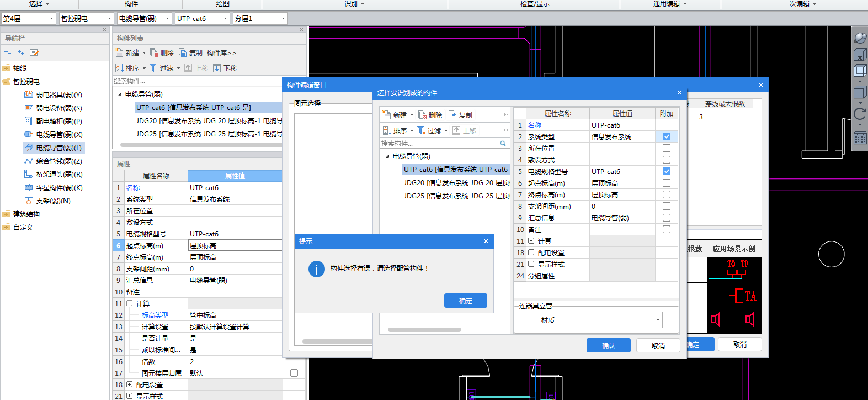868x400 pixels.
Task: Click the 复制 icon in 构件列表 panel
Action: pyautogui.click(x=183, y=52)
